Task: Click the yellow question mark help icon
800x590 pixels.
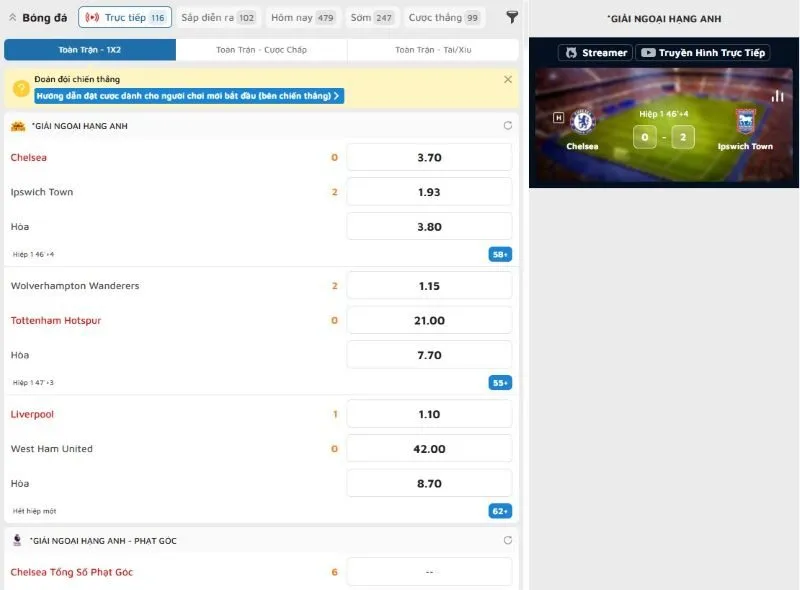Action: (20, 89)
